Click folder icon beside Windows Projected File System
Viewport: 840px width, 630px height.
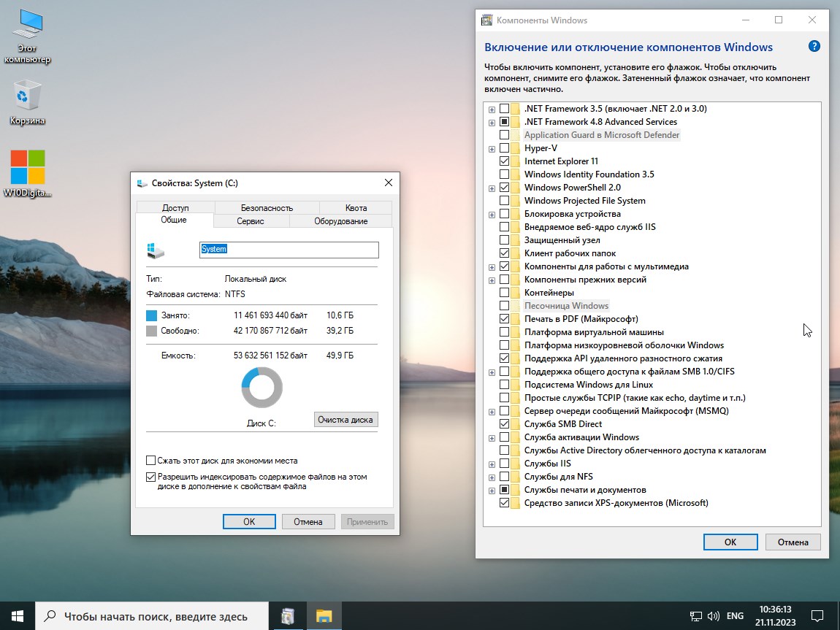516,201
